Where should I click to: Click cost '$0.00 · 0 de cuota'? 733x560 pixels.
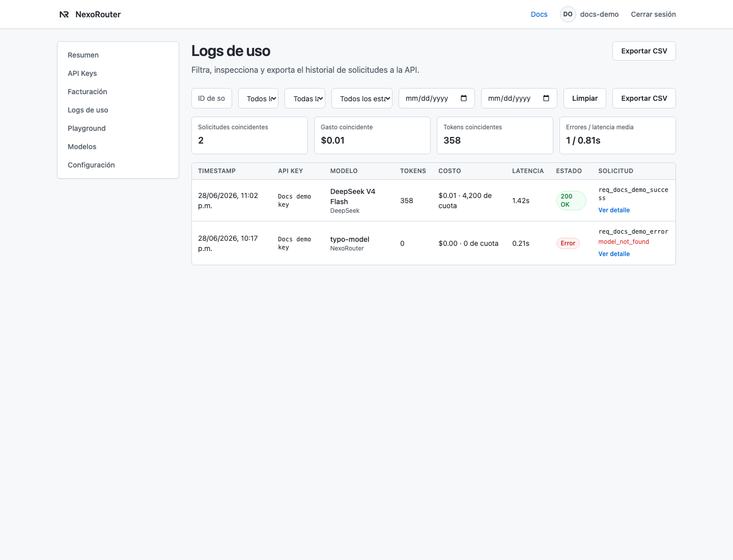[x=468, y=243]
